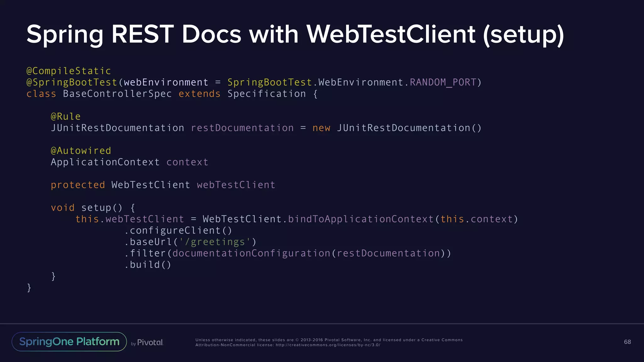Click the restDocumentation field name
The height and width of the screenshot is (362, 644).
(x=242, y=128)
